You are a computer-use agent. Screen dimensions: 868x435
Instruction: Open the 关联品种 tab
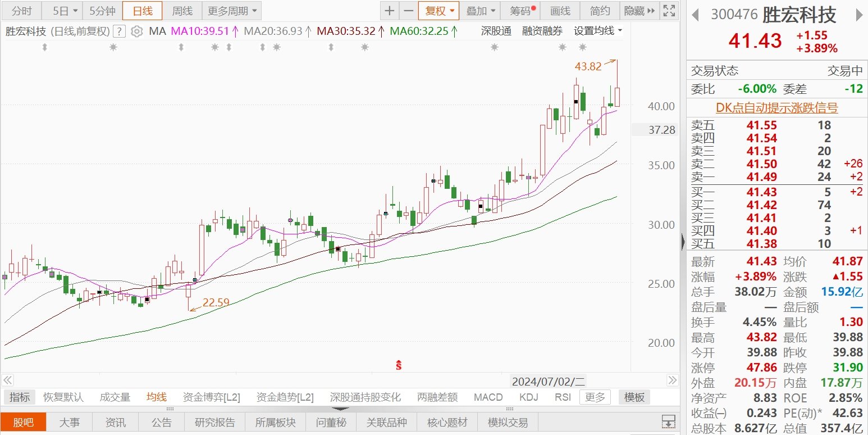click(x=386, y=422)
